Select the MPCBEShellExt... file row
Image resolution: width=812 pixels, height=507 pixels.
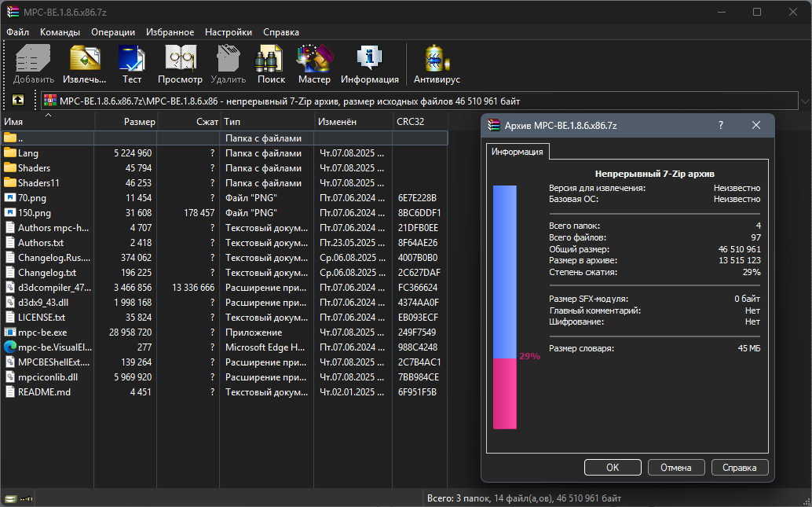tap(224, 362)
